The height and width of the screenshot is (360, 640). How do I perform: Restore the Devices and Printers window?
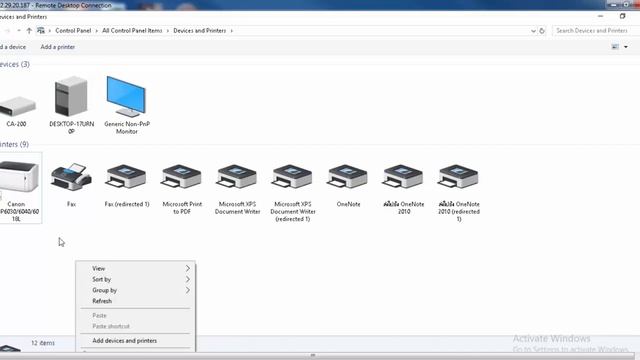[x=622, y=16]
